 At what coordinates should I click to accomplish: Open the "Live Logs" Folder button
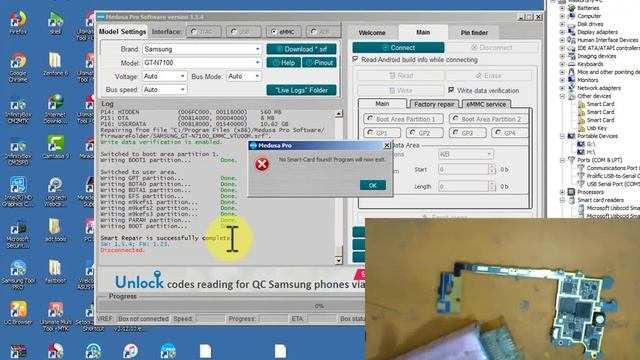[x=302, y=90]
